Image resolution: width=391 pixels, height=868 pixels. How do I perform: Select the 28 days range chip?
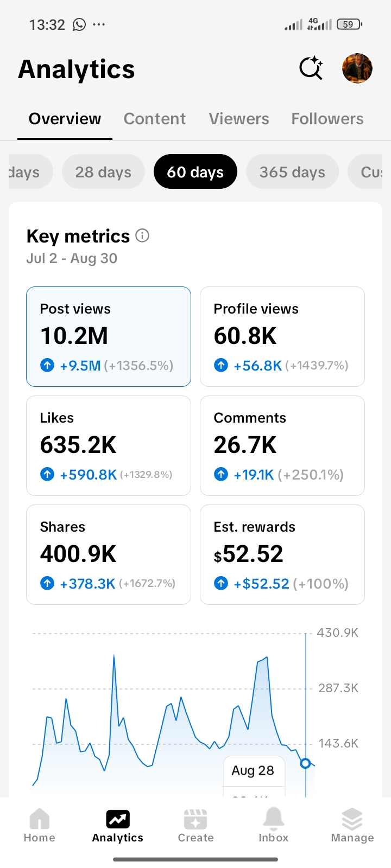103,172
